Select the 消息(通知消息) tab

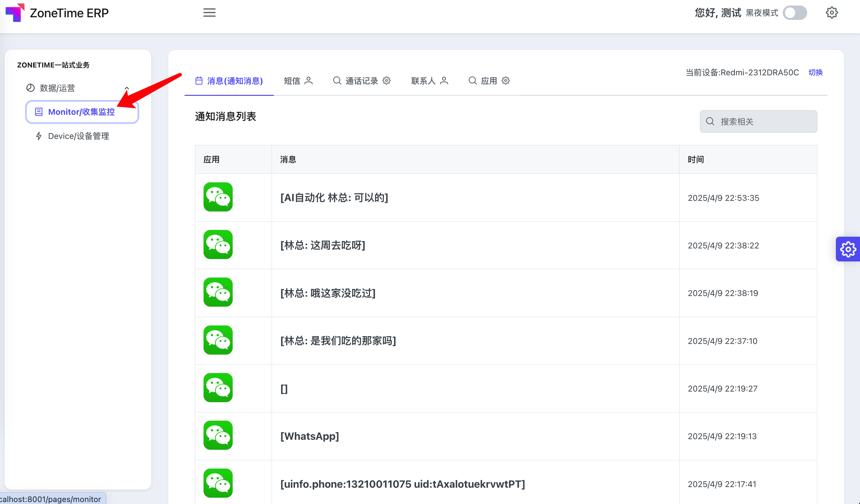point(229,81)
